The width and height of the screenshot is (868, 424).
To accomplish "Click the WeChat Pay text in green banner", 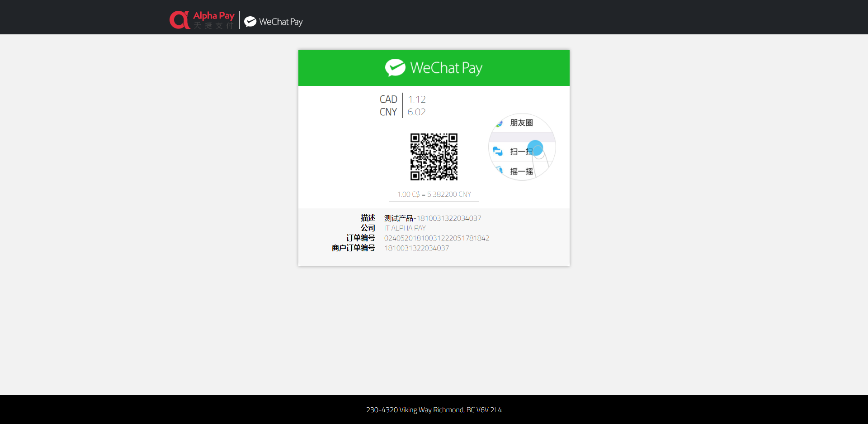I will 446,68.
